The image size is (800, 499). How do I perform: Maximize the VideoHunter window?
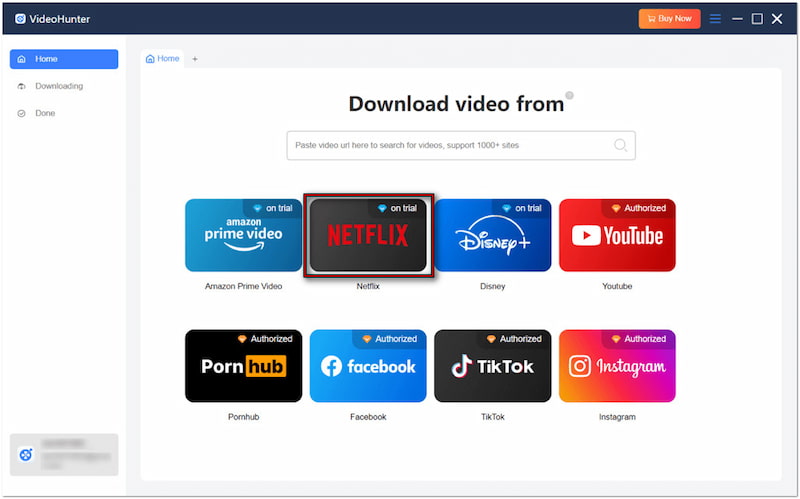click(x=757, y=19)
